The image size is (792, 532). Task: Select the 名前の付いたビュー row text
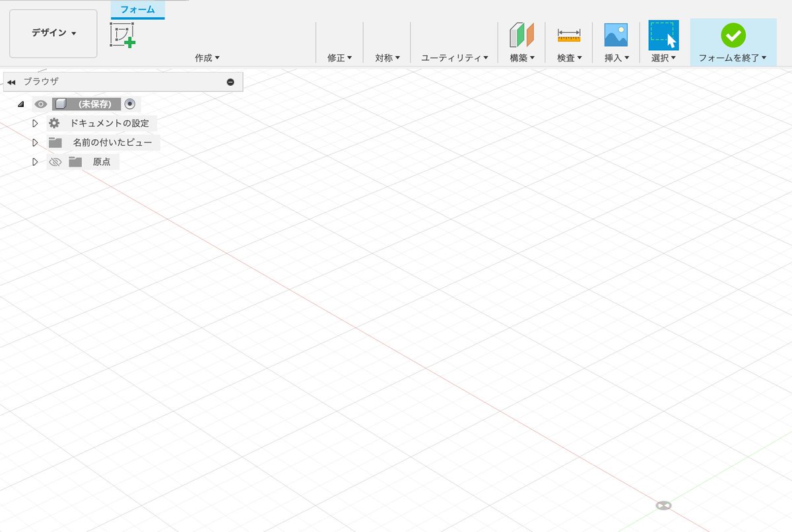pyautogui.click(x=112, y=143)
